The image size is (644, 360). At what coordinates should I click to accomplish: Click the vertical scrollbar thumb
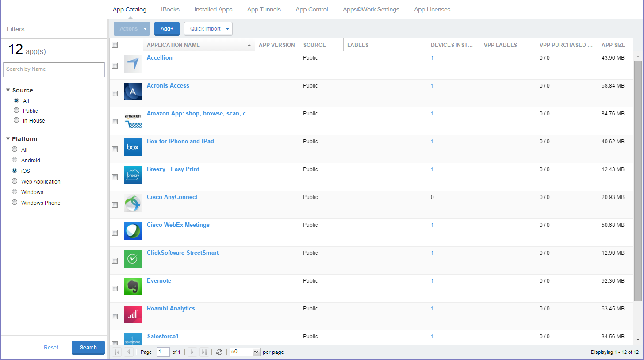(x=637, y=180)
